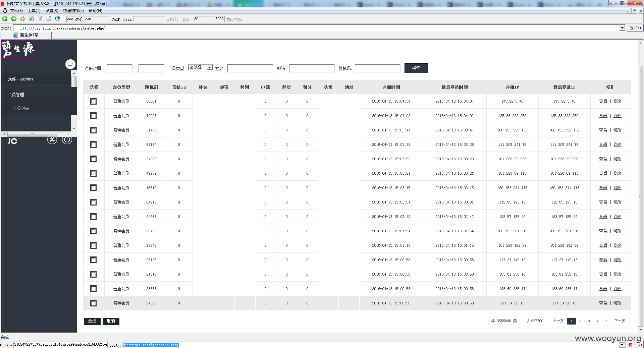Click the Head toolbar button
The width and height of the screenshot is (644, 348).
click(127, 19)
